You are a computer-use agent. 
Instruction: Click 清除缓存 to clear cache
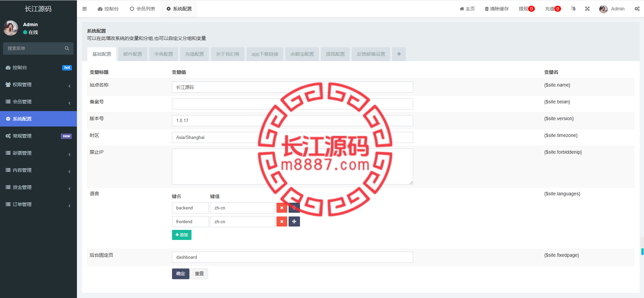(x=497, y=9)
